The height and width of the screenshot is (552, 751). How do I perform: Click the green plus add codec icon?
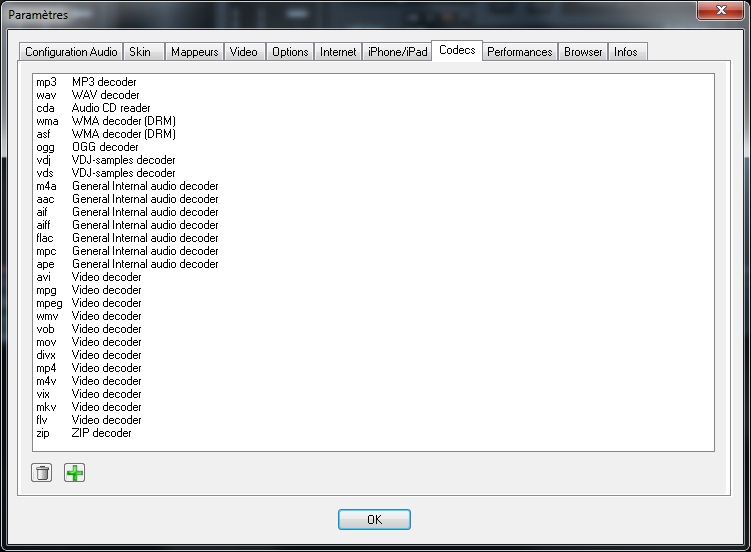coord(74,473)
